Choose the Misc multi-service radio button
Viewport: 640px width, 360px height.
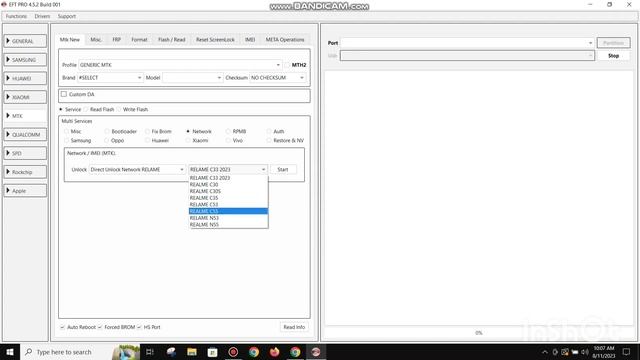(67, 131)
